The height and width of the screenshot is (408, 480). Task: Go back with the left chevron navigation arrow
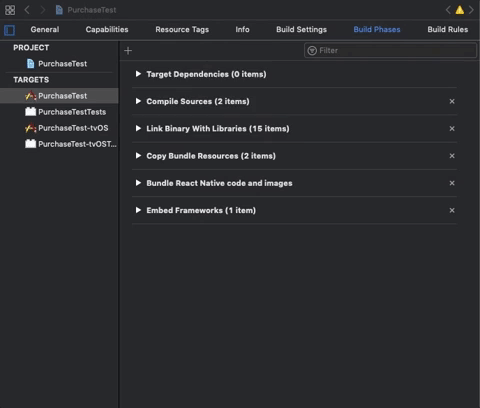[x=27, y=10]
